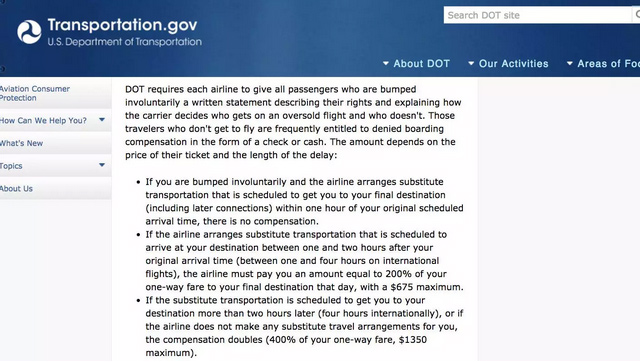Open How Can We Help You? link

tap(43, 121)
